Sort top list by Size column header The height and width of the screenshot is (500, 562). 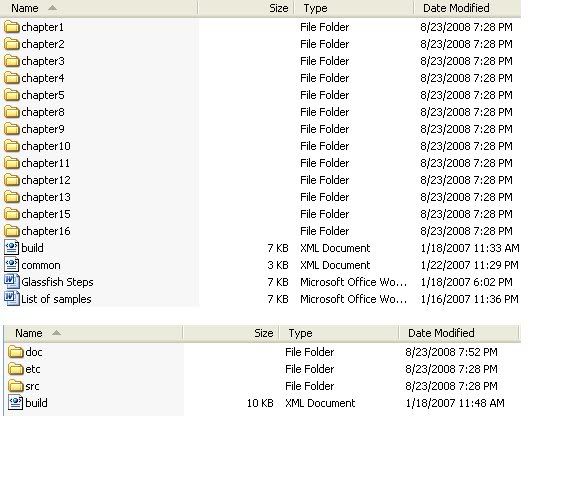coord(246,8)
